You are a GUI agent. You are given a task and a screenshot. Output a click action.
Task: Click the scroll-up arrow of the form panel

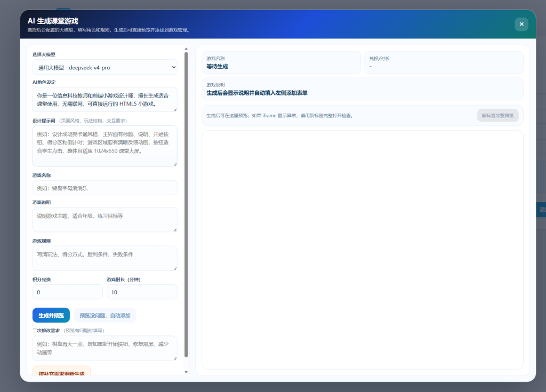(186, 49)
